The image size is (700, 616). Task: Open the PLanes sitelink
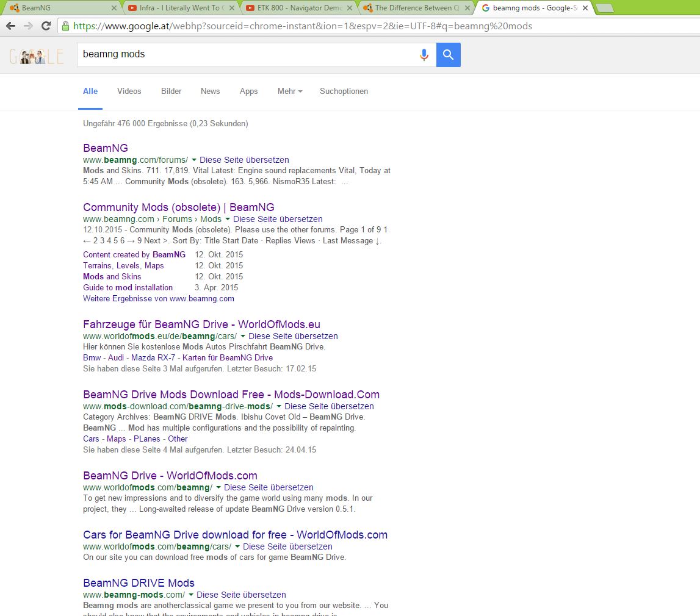point(147,439)
